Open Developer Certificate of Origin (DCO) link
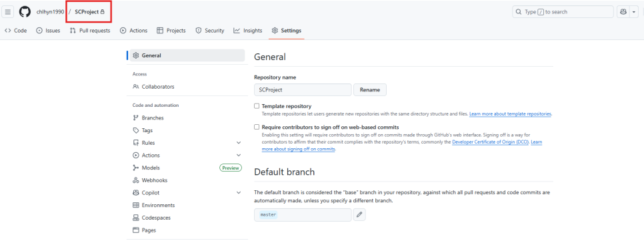The width and height of the screenshot is (644, 241). coord(491,142)
